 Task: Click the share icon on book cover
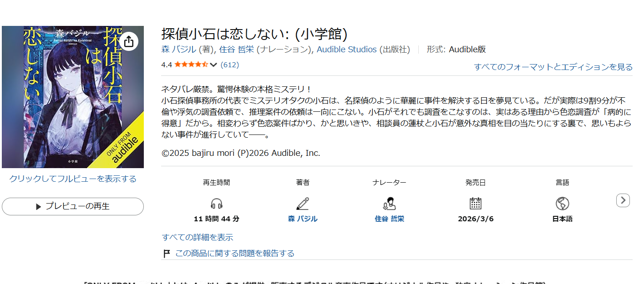pos(129,41)
